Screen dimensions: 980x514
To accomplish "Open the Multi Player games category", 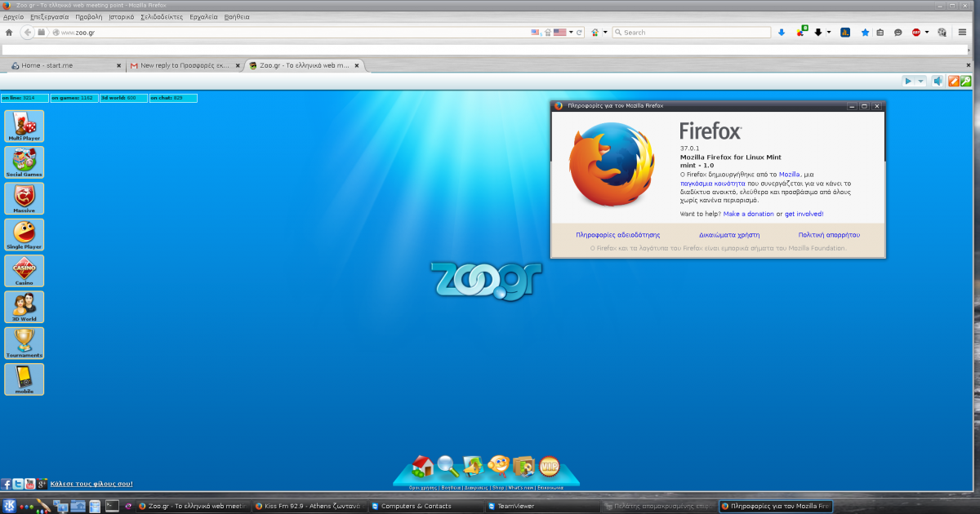I will pyautogui.click(x=24, y=126).
